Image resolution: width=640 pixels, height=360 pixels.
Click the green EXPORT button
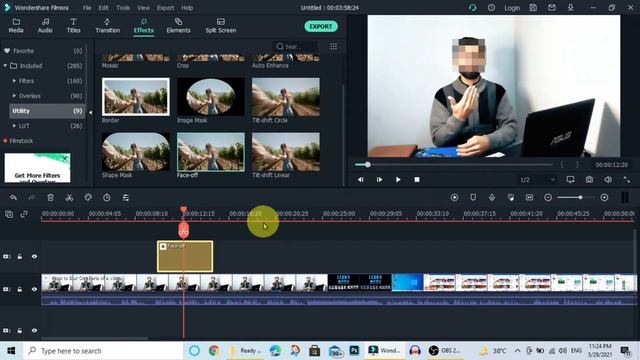coord(321,27)
